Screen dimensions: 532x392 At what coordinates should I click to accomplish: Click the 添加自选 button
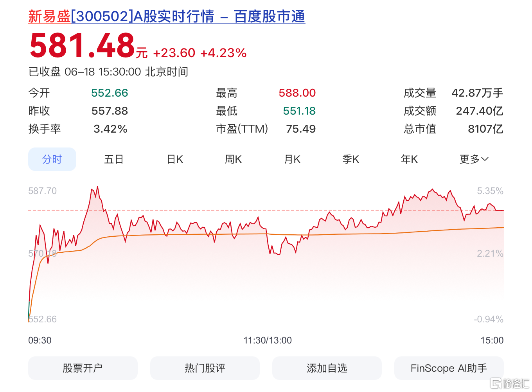point(327,368)
